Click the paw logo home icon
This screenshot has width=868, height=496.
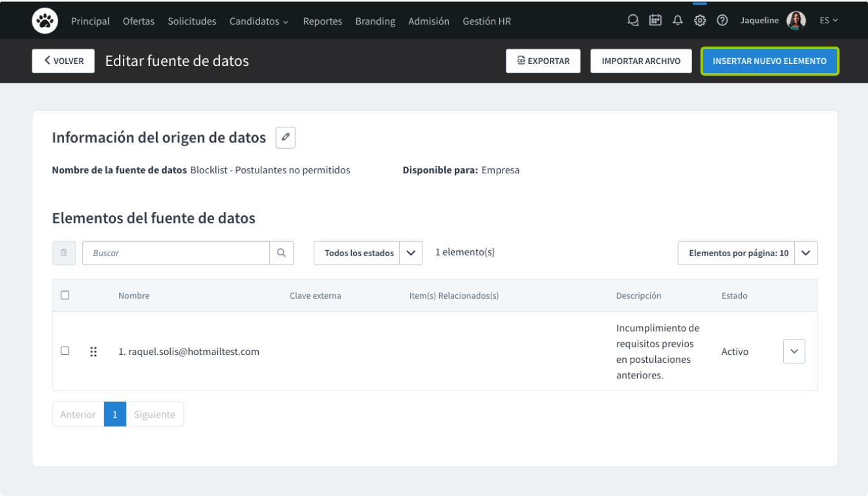45,21
